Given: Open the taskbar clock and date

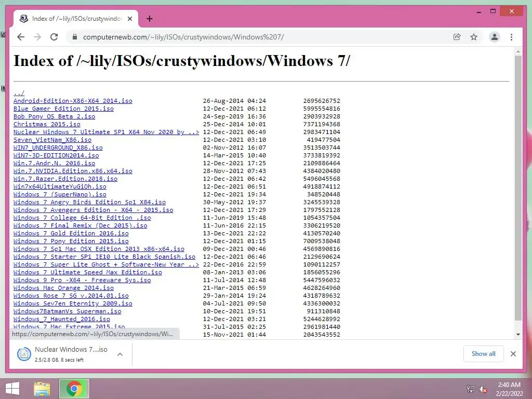Looking at the screenshot, I should 509,389.
